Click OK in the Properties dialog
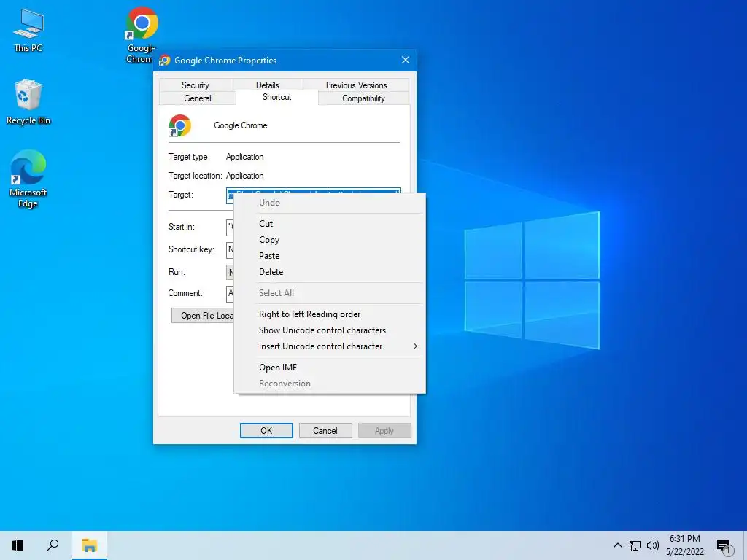Screen dimensions: 747x560 click(266, 430)
